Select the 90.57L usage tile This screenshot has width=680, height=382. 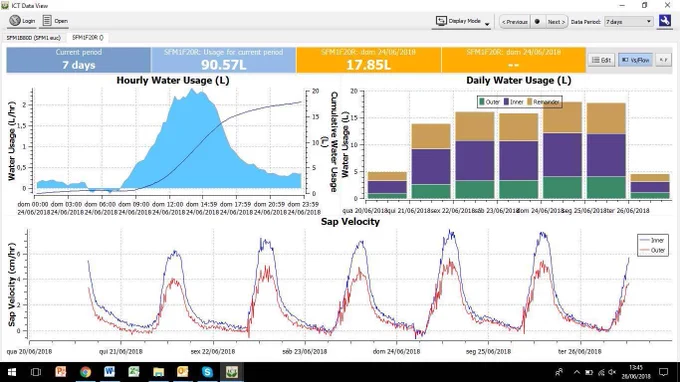223,60
